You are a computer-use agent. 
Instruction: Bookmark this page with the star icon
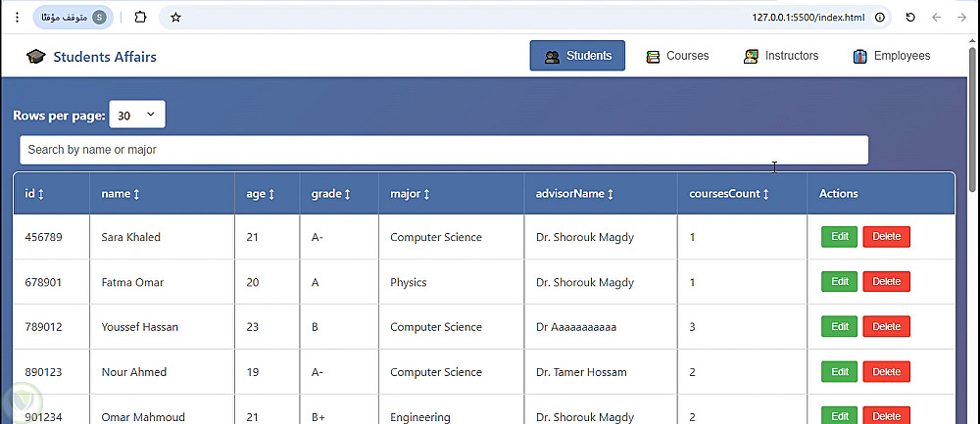(175, 17)
